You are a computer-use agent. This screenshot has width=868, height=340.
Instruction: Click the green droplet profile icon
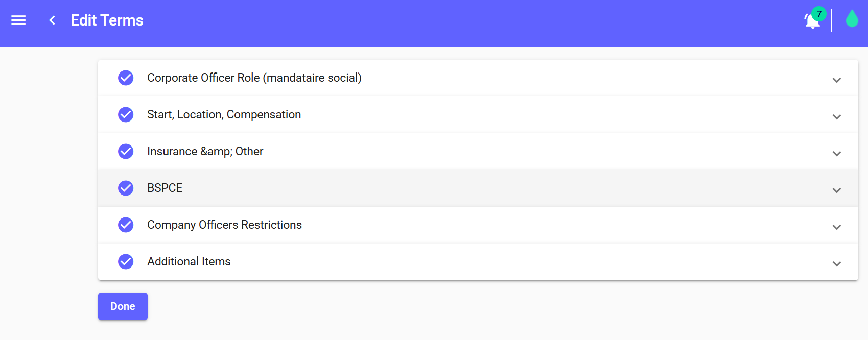tap(852, 19)
